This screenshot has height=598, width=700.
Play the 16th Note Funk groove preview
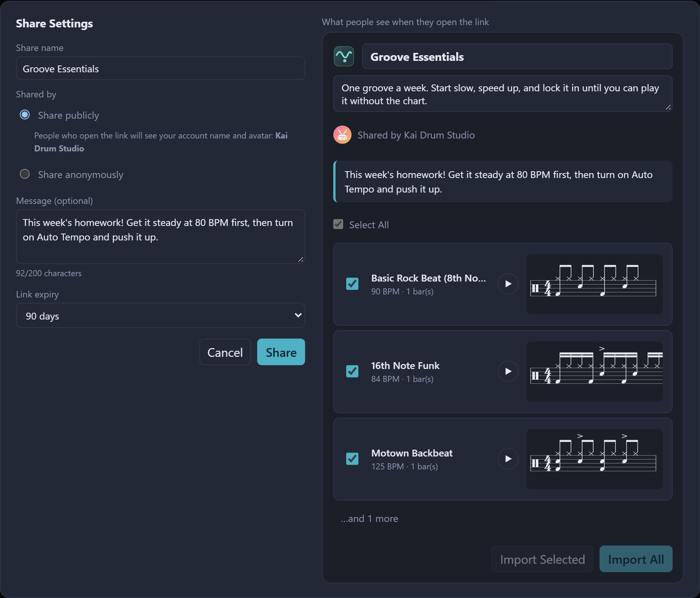click(x=508, y=371)
